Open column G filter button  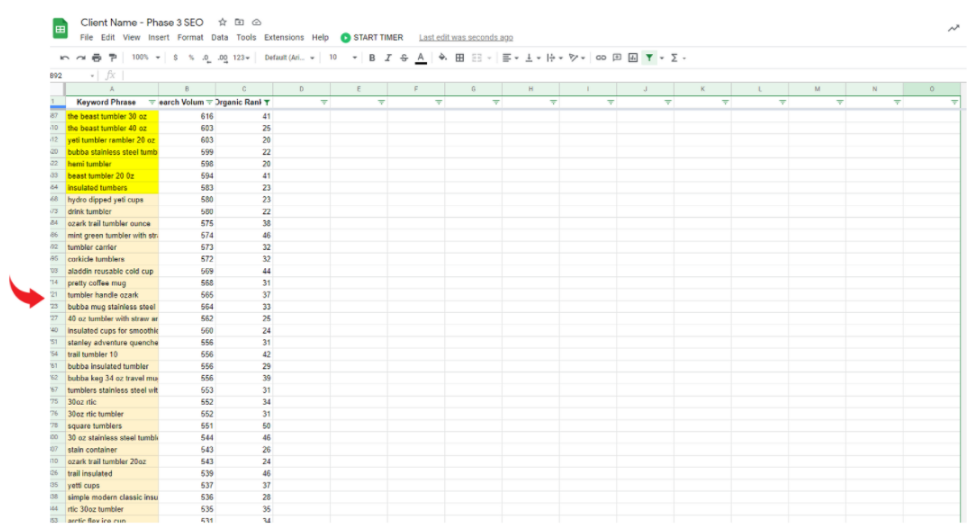(496, 102)
